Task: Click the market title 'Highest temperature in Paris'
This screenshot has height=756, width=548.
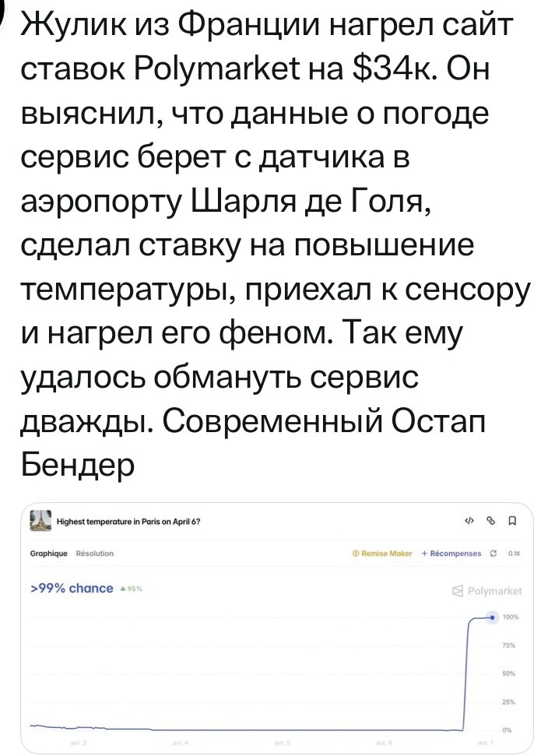Action: tap(129, 522)
